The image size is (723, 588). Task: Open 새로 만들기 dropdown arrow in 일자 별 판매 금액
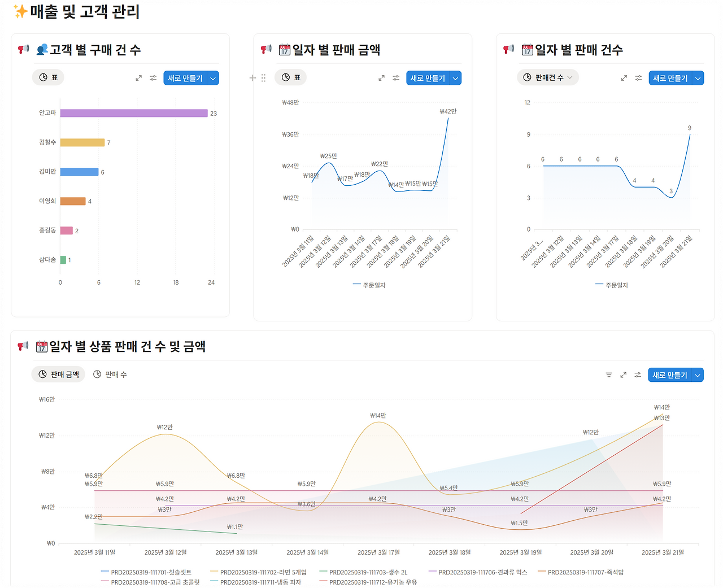455,78
